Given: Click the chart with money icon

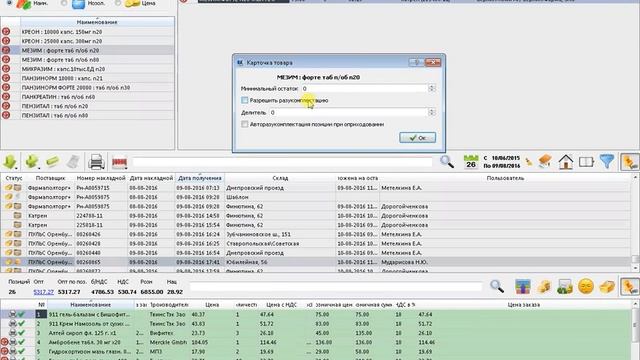Looking at the screenshot, I should (565, 287).
